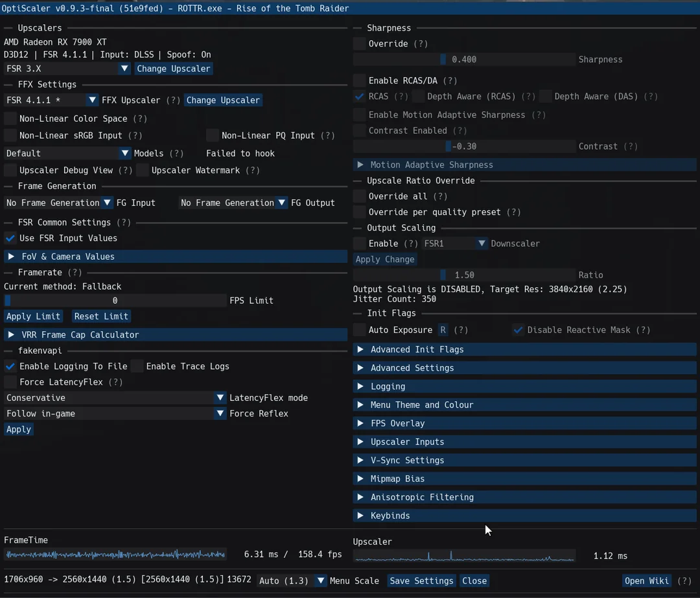Viewport: 700px width, 598px height.
Task: Adjust the Output Scaling Ratio slider
Action: pyautogui.click(x=464, y=275)
